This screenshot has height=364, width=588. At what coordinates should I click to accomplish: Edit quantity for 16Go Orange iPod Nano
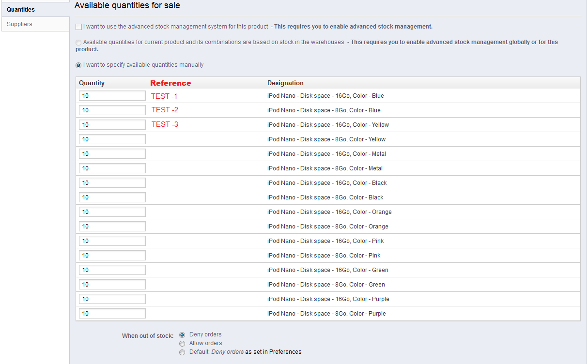(x=112, y=212)
